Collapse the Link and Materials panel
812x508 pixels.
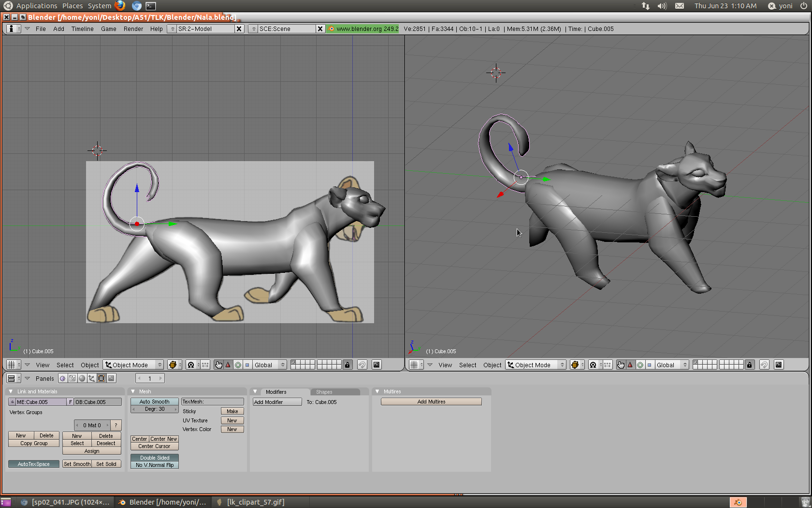tap(11, 391)
